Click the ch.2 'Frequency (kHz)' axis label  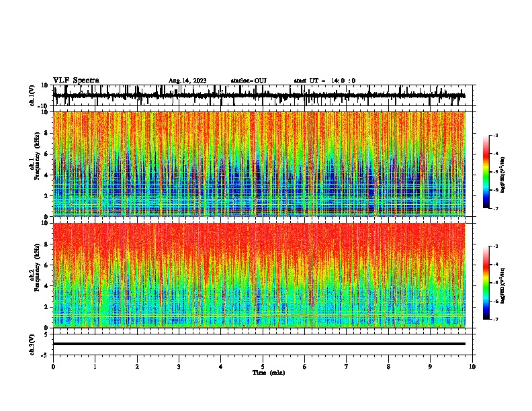click(37, 267)
